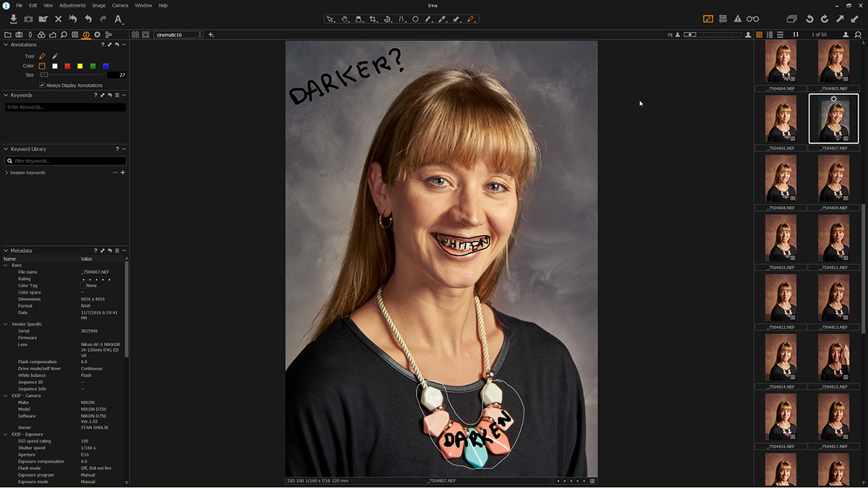Open the cinematic16 dropdown

click(179, 34)
